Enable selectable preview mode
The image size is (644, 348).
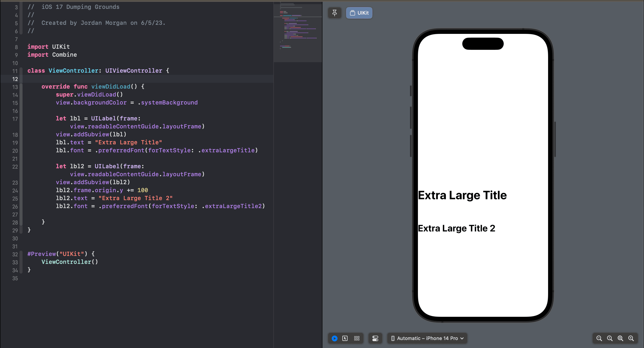pos(345,338)
